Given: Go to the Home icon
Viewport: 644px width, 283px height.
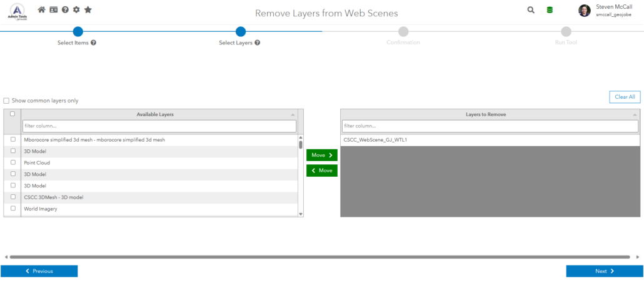Looking at the screenshot, I should [41, 10].
